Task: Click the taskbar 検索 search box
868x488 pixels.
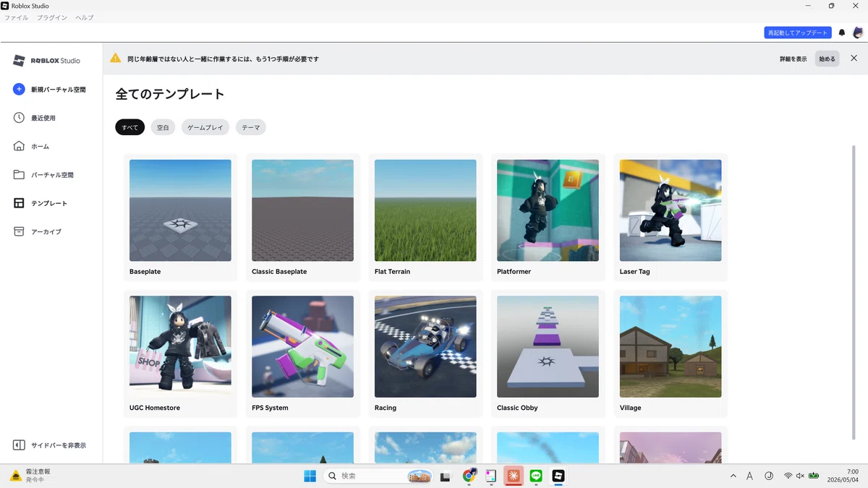Action: (x=377, y=476)
